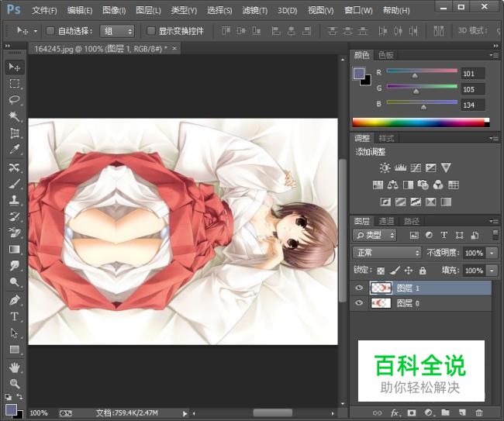
Task: Select the Pen tool
Action: tap(15, 301)
